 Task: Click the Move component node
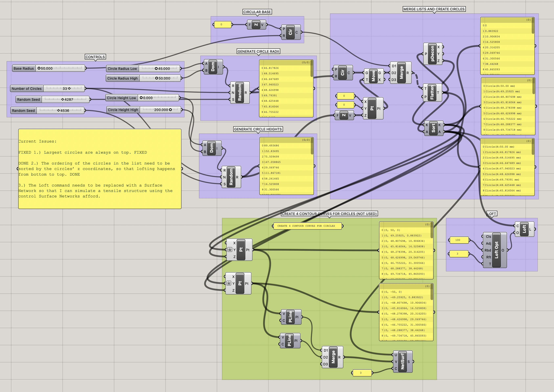pos(373,76)
